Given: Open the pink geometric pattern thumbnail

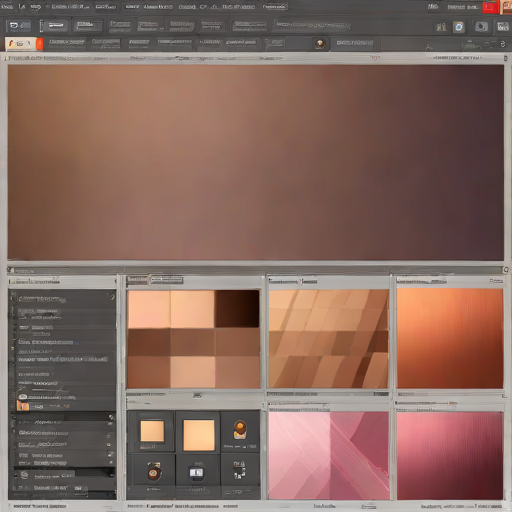Looking at the screenshot, I should (x=329, y=455).
